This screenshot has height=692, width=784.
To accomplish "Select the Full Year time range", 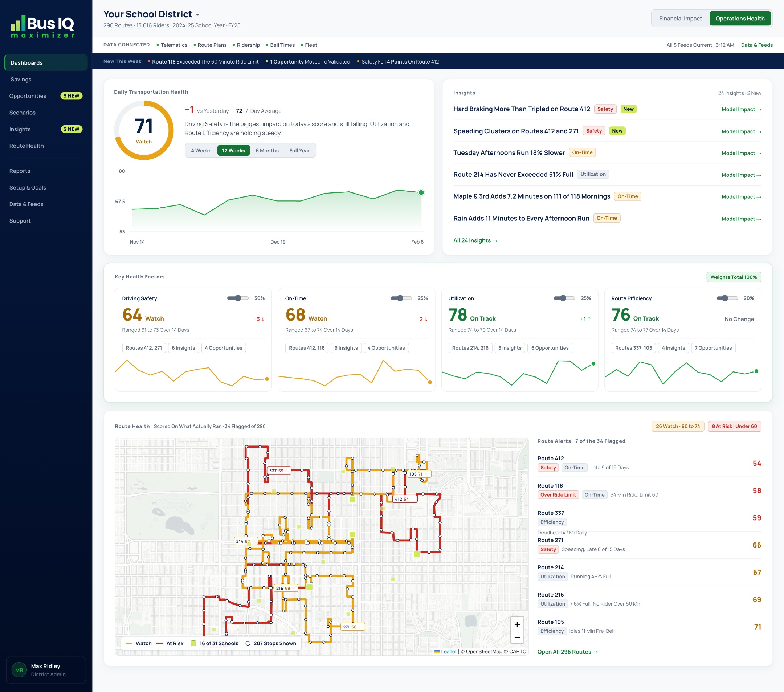I will (x=299, y=150).
